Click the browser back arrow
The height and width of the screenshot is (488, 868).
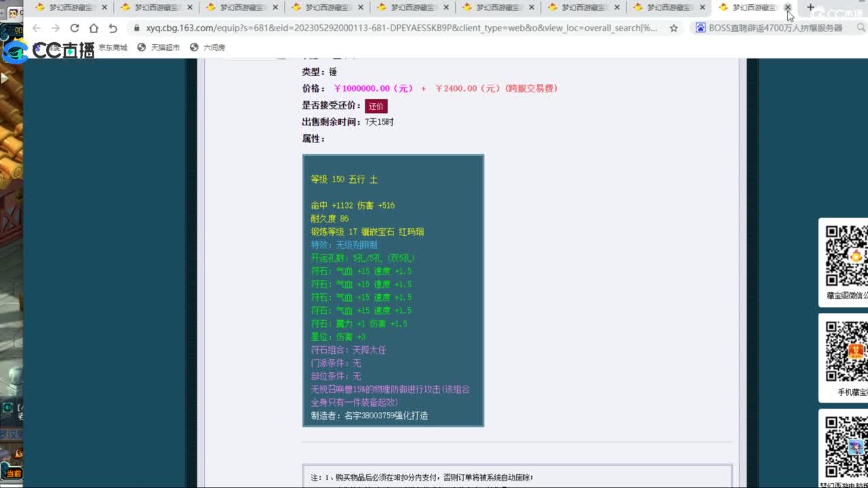tap(37, 28)
